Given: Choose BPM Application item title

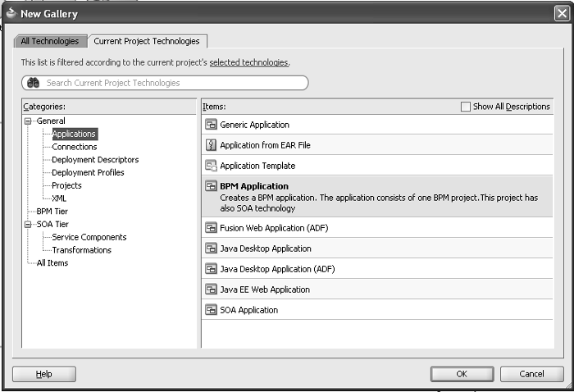Looking at the screenshot, I should pyautogui.click(x=254, y=186).
